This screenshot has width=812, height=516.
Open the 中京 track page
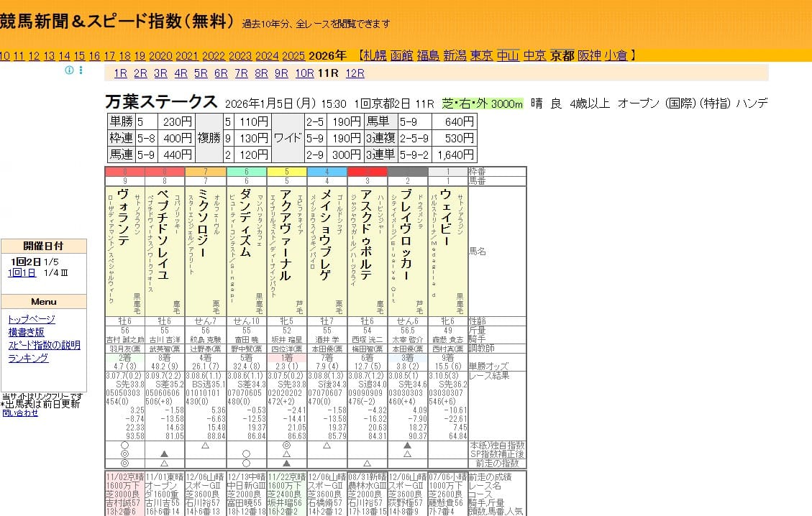(x=534, y=55)
